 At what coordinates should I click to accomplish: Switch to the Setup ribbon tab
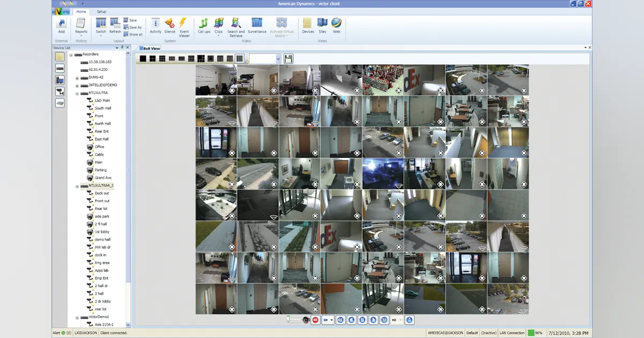click(x=101, y=11)
